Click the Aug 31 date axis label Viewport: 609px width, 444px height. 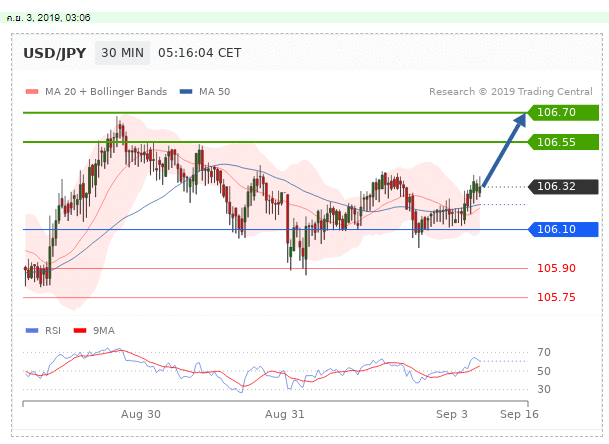click(285, 414)
